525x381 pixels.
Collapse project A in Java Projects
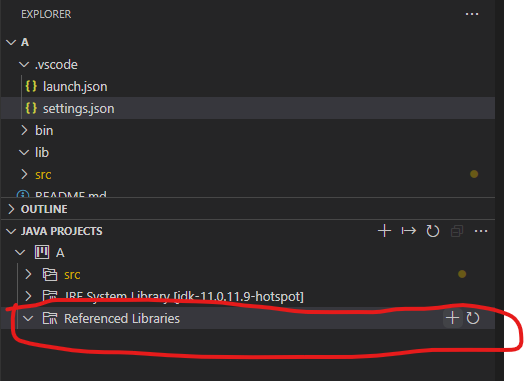pos(20,252)
